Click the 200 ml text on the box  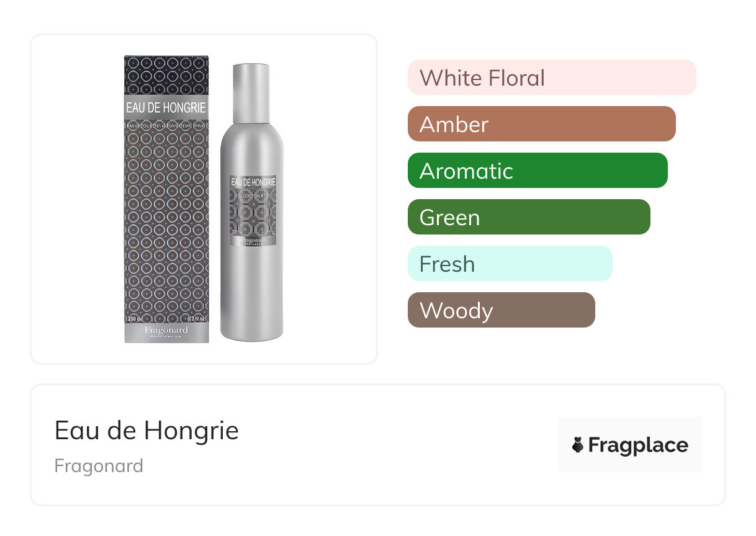coord(135,319)
